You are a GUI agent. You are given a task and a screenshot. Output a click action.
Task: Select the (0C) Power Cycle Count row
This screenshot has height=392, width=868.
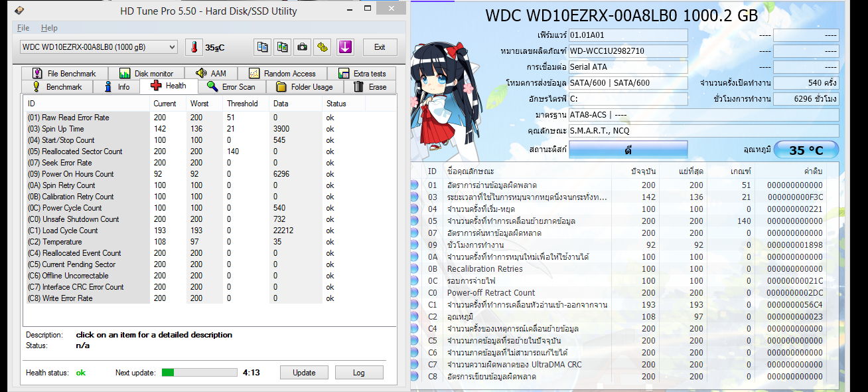pos(209,208)
